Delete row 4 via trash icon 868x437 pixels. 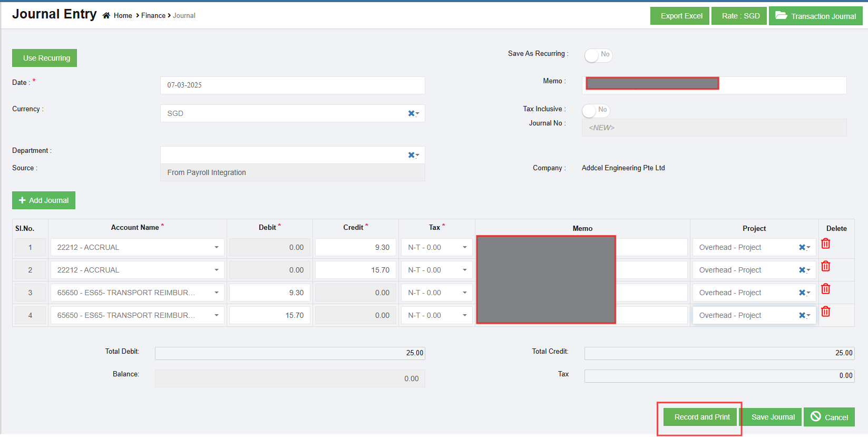point(826,312)
